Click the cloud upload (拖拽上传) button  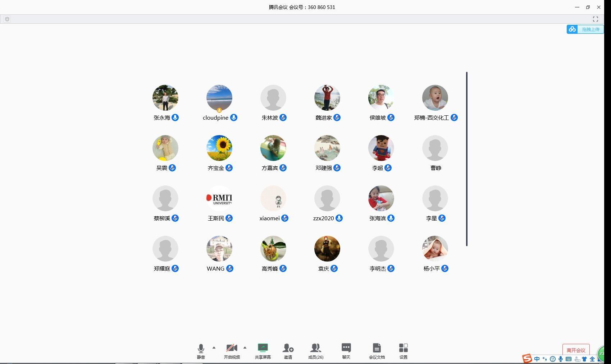pyautogui.click(x=585, y=29)
